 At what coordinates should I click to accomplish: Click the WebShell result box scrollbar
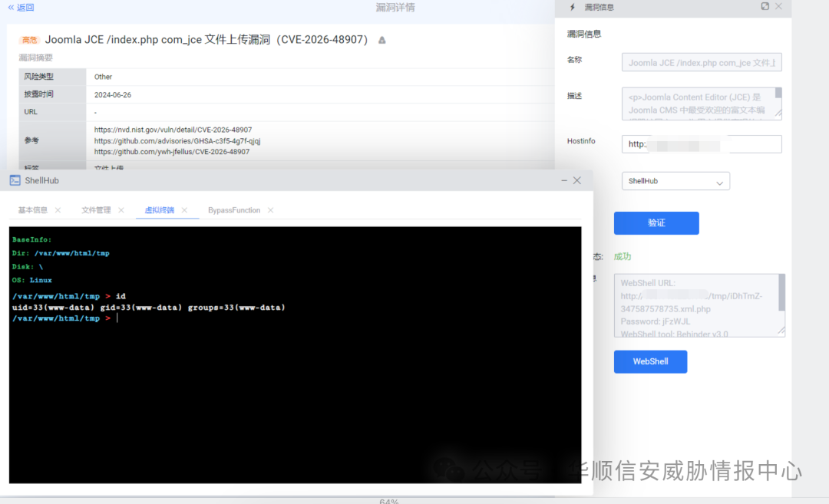782,292
